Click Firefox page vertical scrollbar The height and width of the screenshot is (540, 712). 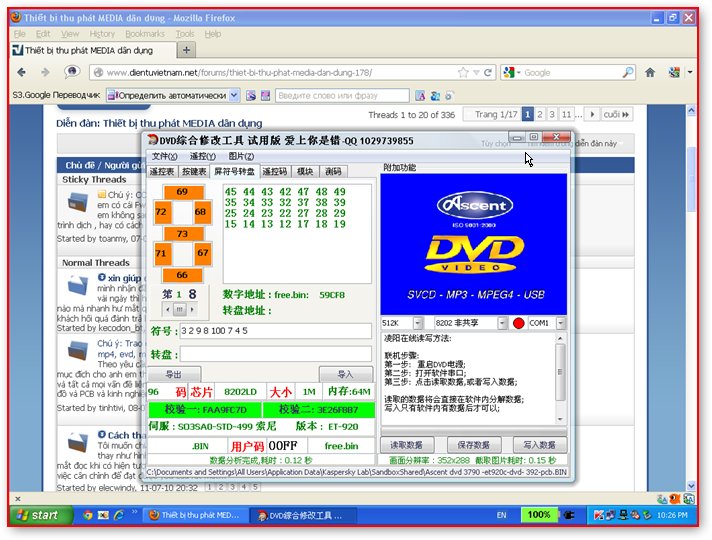[691, 297]
